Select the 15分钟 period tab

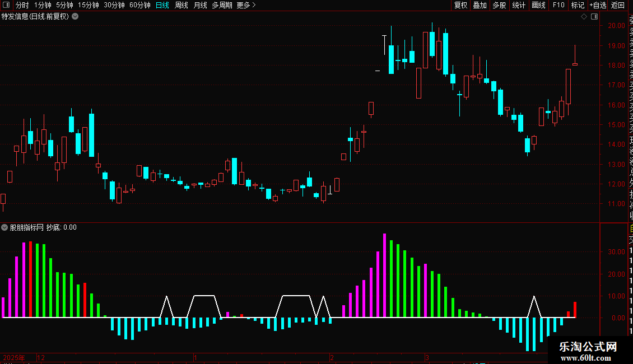coord(89,5)
